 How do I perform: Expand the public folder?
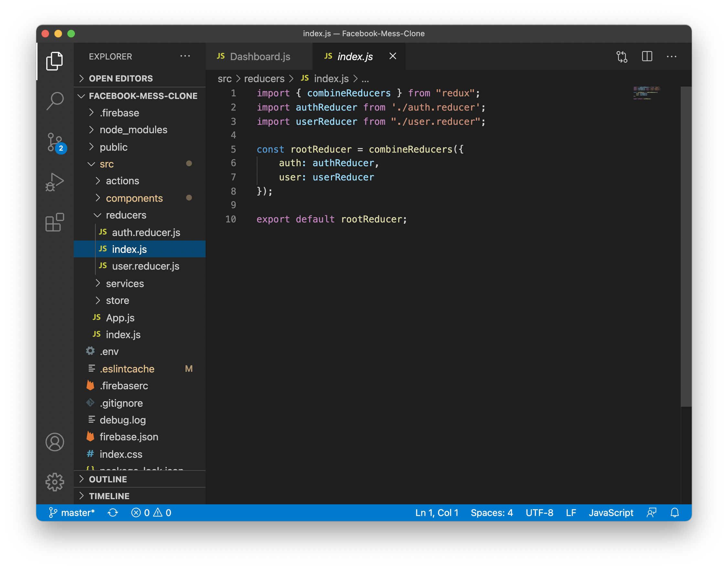pos(139,147)
